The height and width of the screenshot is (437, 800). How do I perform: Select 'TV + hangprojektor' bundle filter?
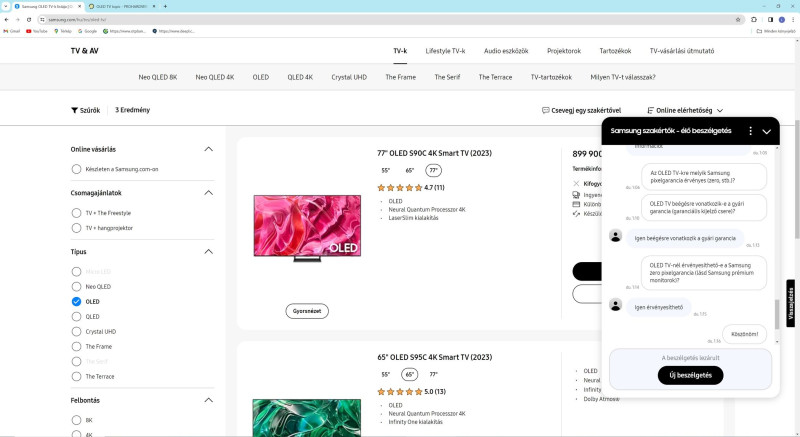(76, 228)
